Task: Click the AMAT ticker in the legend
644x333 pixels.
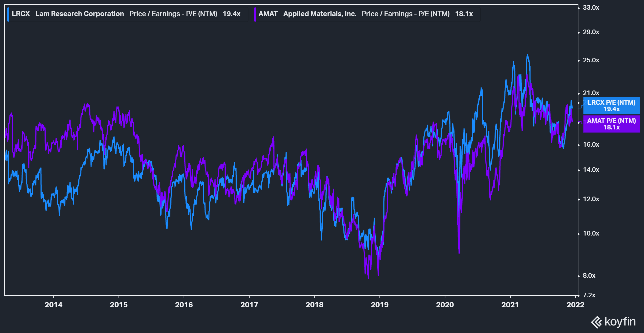Action: [x=268, y=14]
